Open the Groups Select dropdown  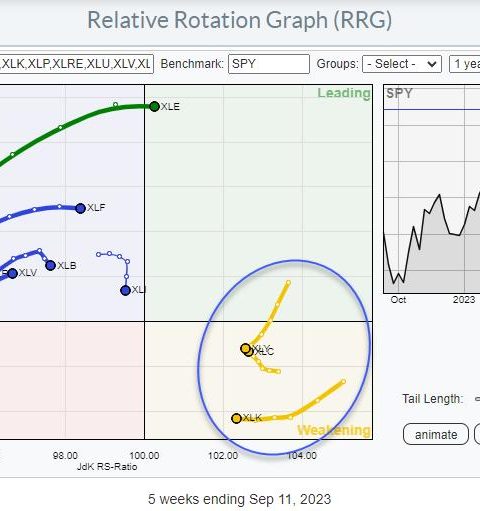pyautogui.click(x=402, y=64)
